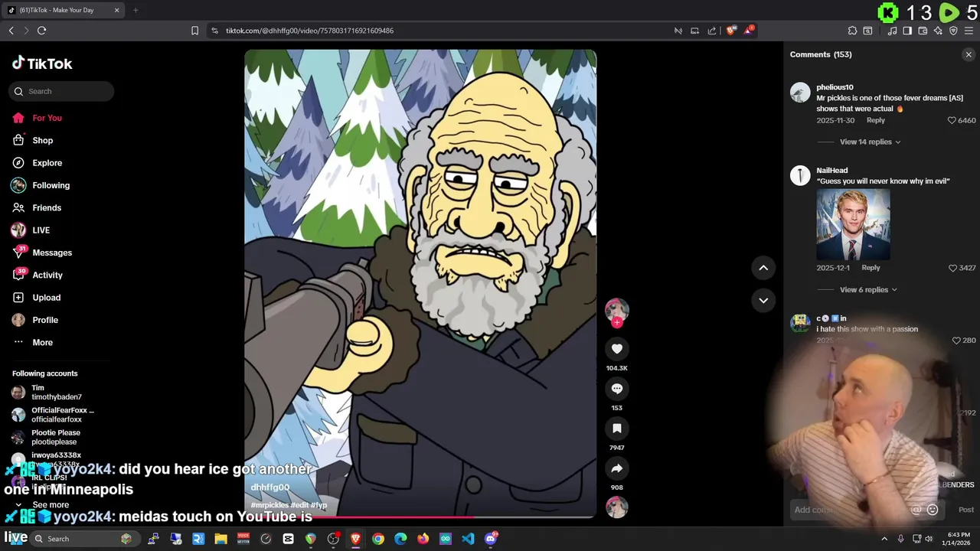The width and height of the screenshot is (980, 551).
Task: Open the Friends page
Action: pos(47,207)
